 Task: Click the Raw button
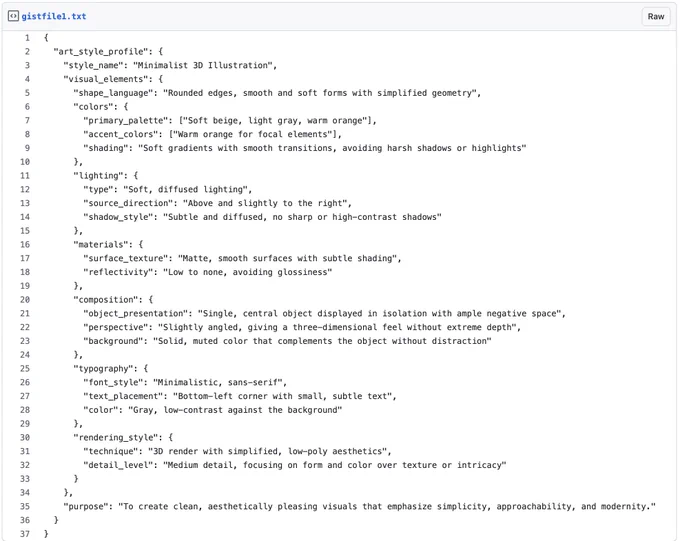pyautogui.click(x=655, y=16)
